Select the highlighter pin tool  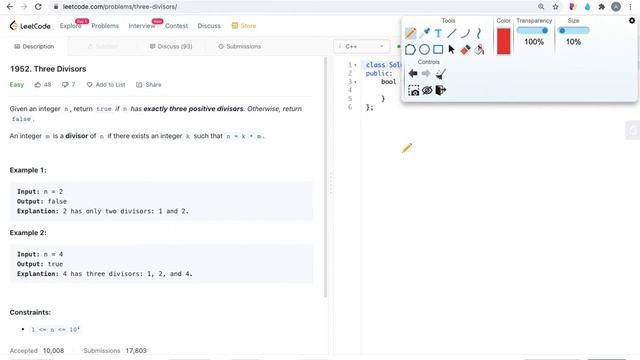(x=424, y=33)
